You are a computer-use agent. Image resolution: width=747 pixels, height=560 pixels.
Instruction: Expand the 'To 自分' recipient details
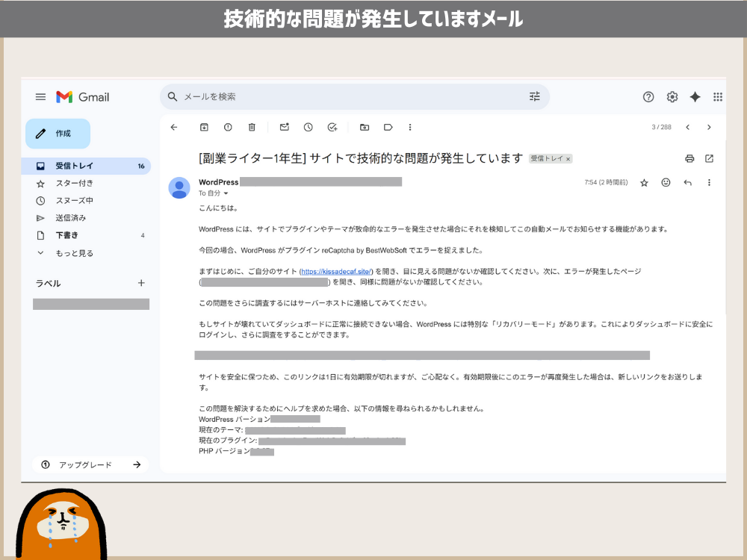(x=226, y=193)
